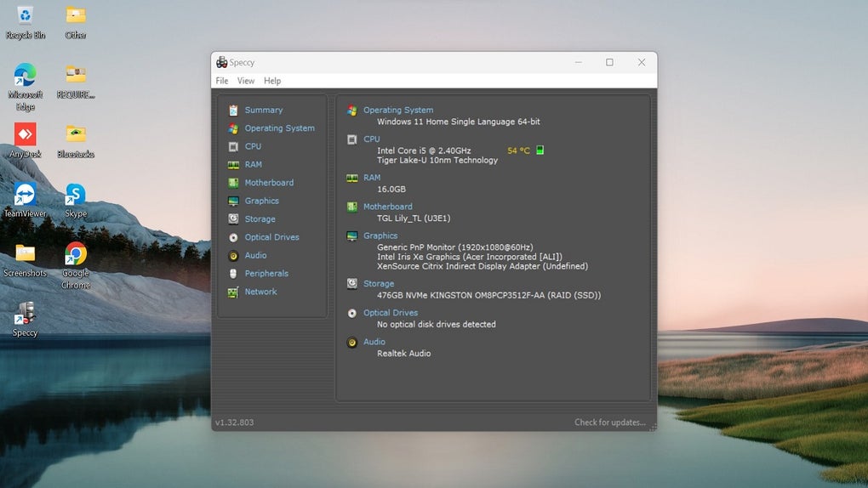Click the CPU heading link in summary

(x=371, y=139)
